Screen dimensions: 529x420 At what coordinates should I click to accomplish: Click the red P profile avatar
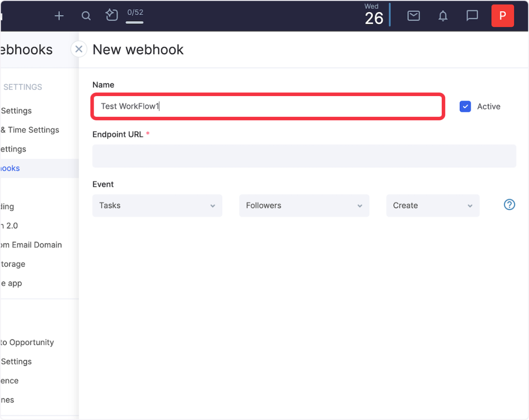tap(502, 16)
